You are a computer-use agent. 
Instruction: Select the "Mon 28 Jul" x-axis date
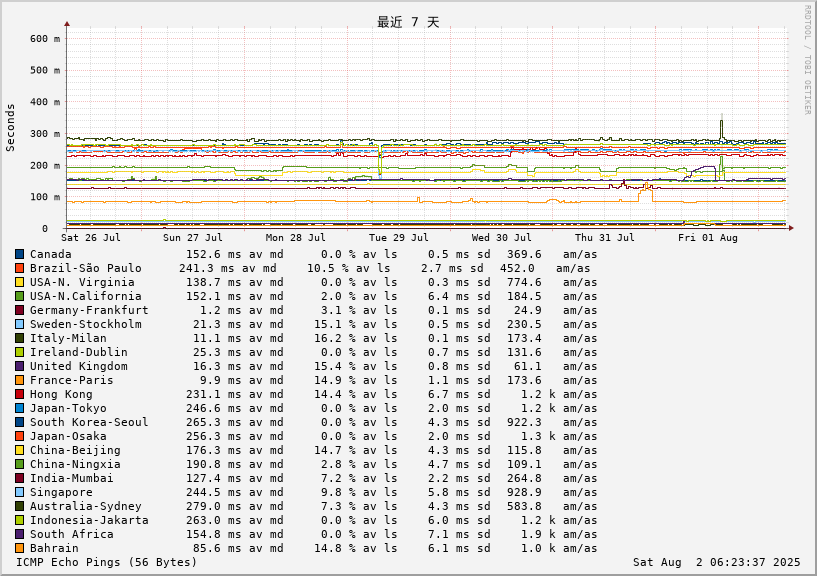[295, 238]
